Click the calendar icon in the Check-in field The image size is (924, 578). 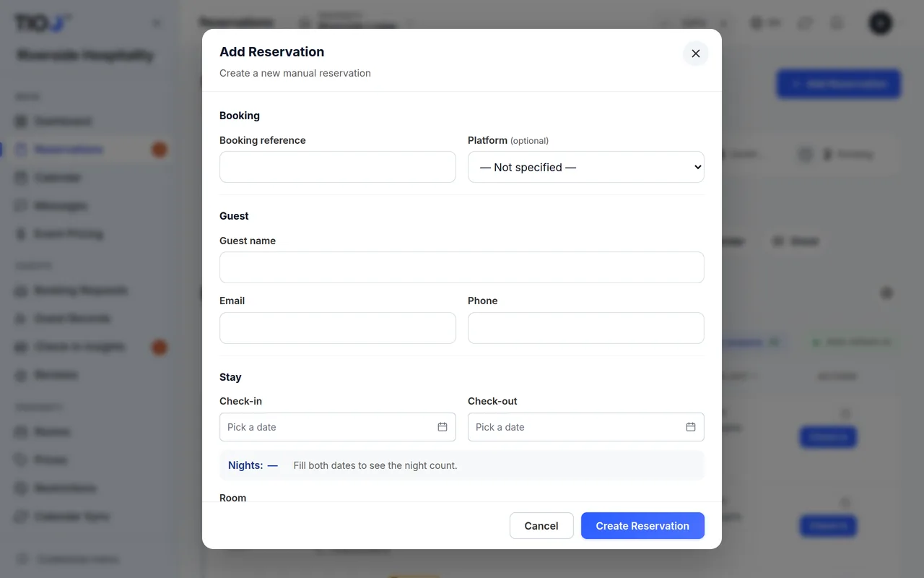(443, 427)
